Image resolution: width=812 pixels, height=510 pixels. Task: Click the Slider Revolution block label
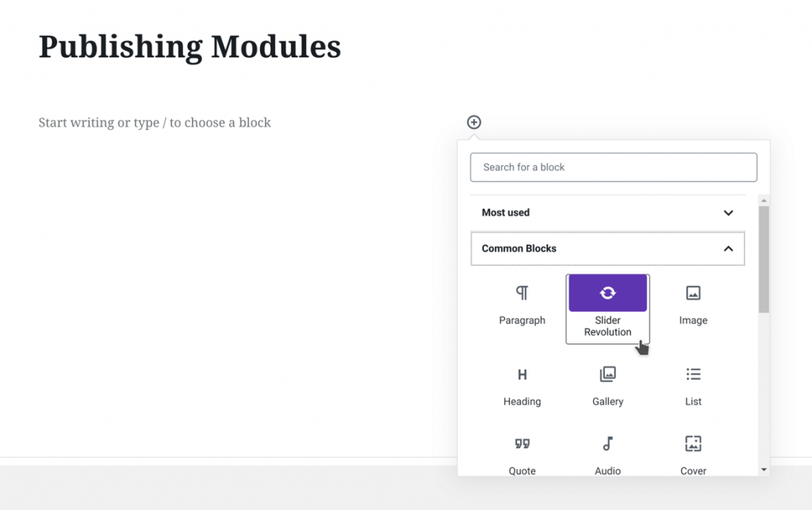(x=607, y=326)
